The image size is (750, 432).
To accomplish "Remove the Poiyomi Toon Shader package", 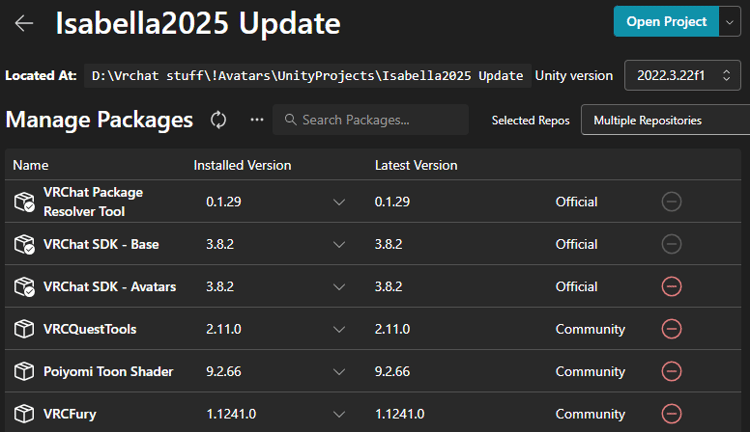I will click(671, 371).
